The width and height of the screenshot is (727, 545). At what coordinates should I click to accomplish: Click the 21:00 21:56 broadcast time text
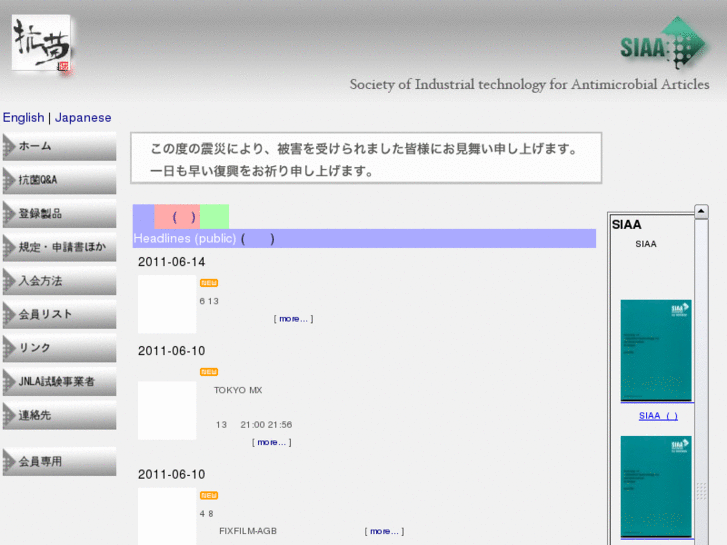[266, 425]
